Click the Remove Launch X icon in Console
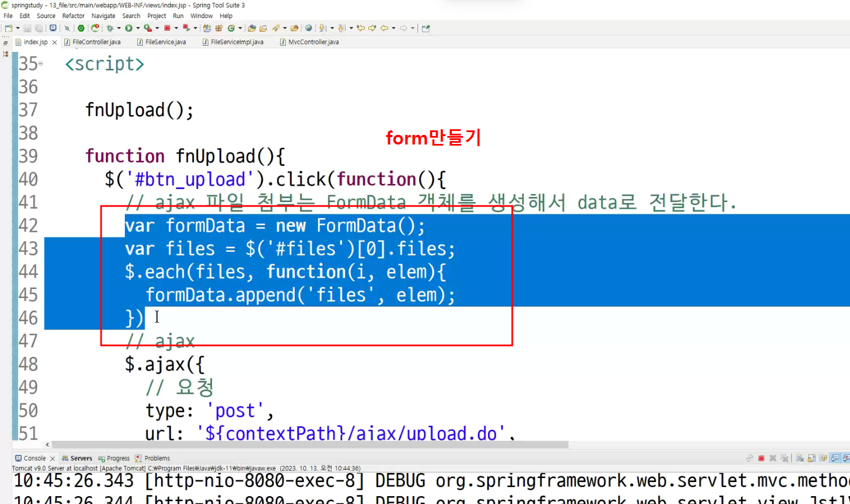Viewport: 850px width, 504px height. [x=773, y=458]
